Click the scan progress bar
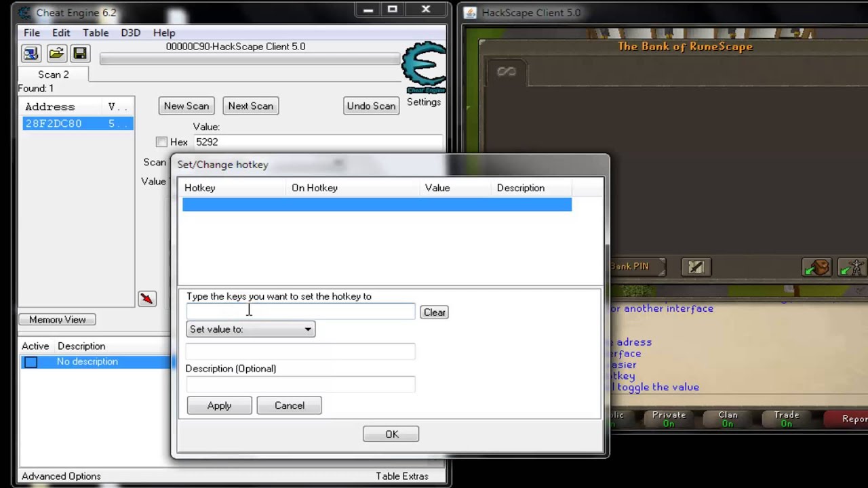The width and height of the screenshot is (868, 488). tap(250, 60)
